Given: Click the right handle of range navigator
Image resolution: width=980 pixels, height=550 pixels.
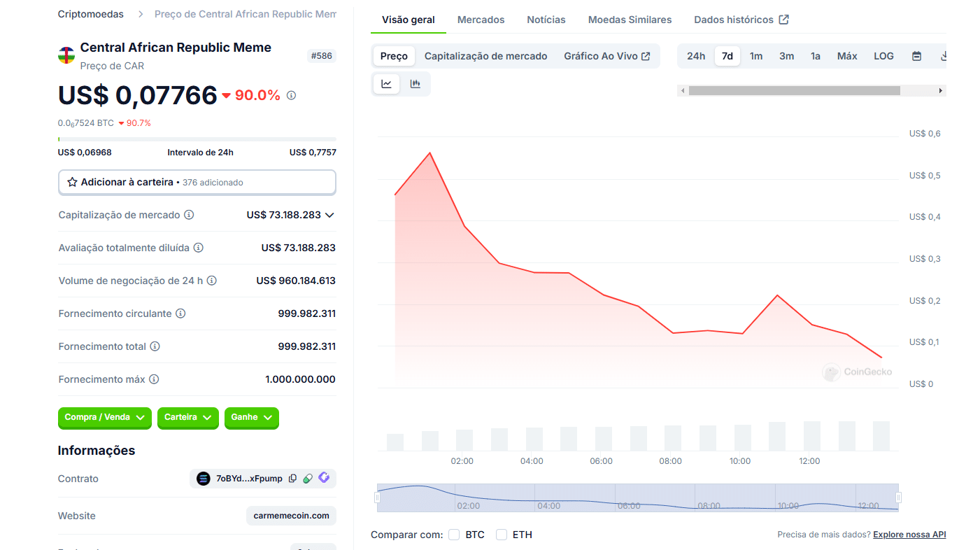Looking at the screenshot, I should tap(899, 498).
